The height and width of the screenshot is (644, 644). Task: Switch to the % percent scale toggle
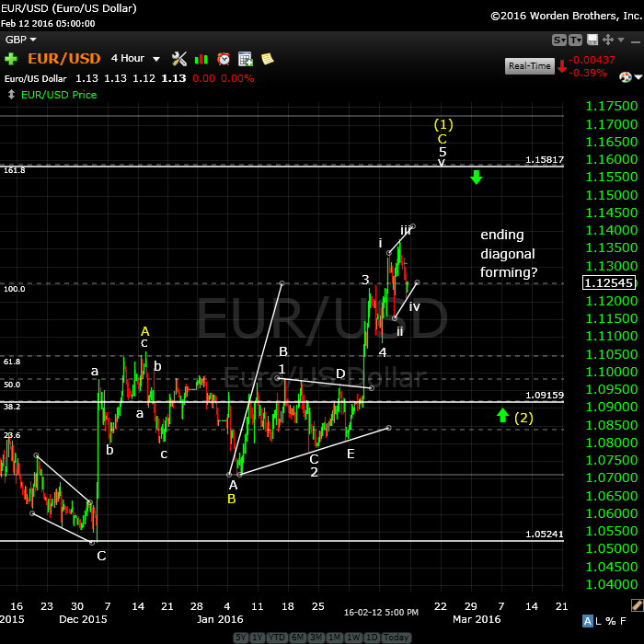pyautogui.click(x=610, y=621)
